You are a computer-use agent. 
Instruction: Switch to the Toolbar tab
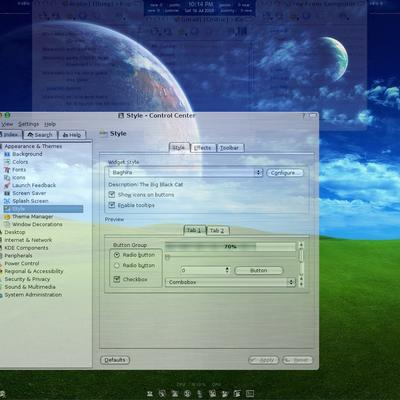tap(229, 148)
